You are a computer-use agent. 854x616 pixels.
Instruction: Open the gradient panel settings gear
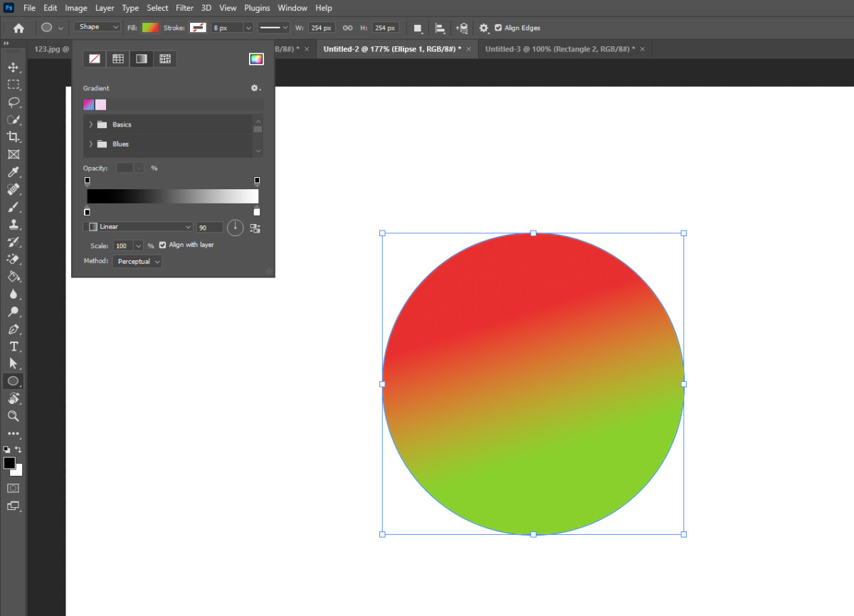pos(253,87)
